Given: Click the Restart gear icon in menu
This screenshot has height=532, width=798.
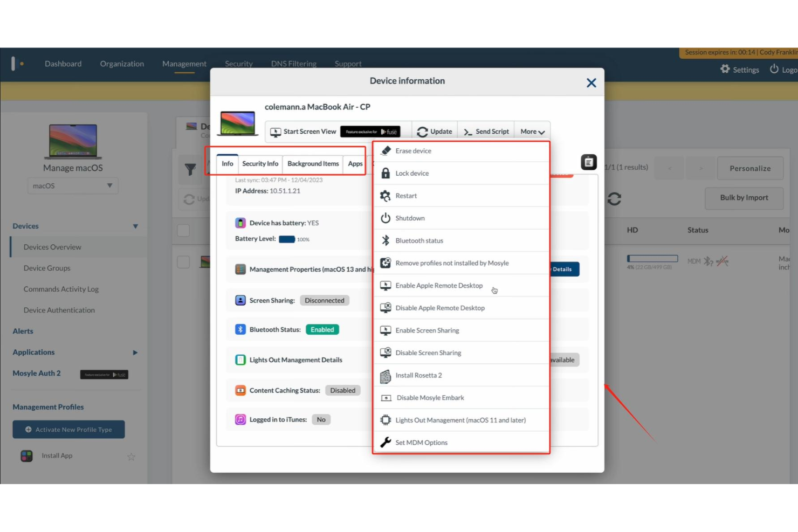Looking at the screenshot, I should coord(386,196).
